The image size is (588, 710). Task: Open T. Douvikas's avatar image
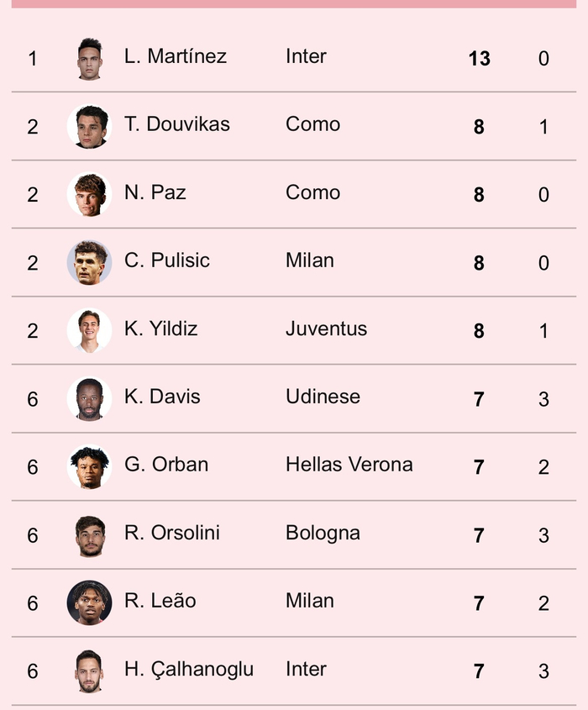point(89,126)
